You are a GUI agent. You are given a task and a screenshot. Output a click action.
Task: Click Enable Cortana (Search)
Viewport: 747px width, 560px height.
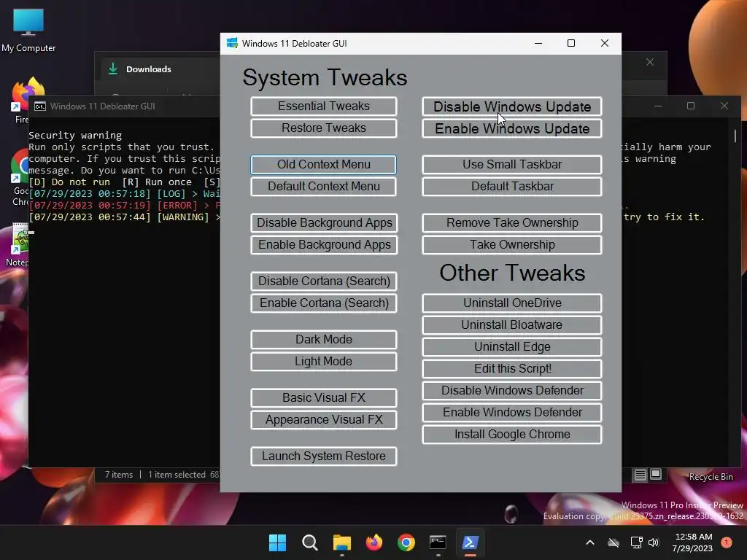click(324, 303)
